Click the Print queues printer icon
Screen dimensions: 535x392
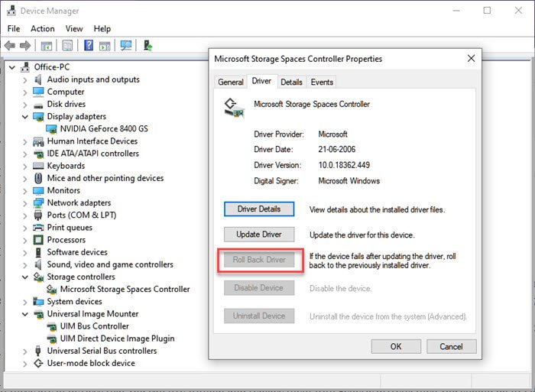point(38,228)
